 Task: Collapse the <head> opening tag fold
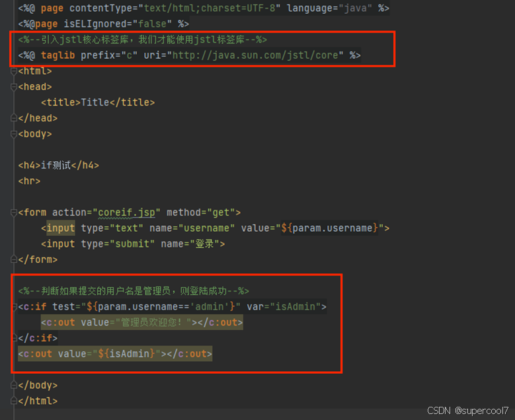pyautogui.click(x=13, y=87)
